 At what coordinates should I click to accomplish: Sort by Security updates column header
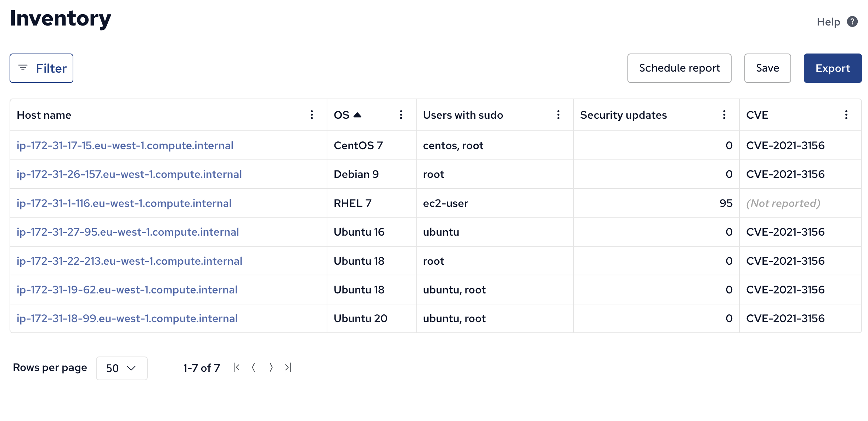tap(624, 115)
